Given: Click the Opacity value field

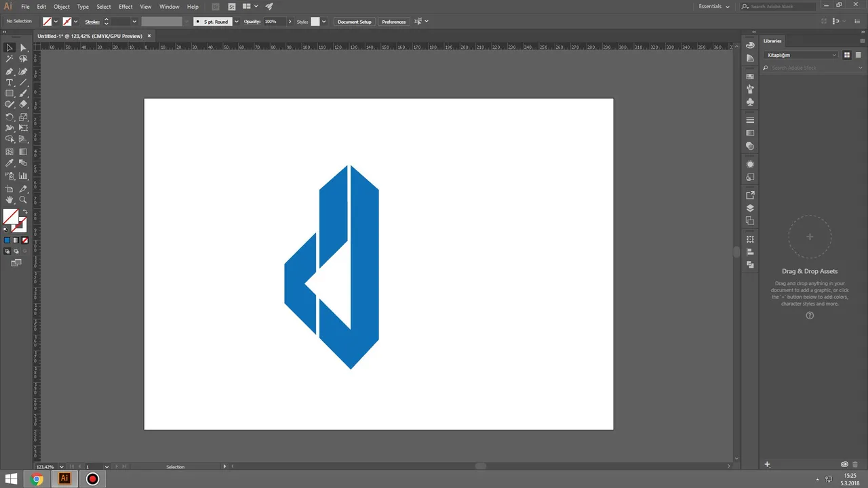Looking at the screenshot, I should point(274,22).
